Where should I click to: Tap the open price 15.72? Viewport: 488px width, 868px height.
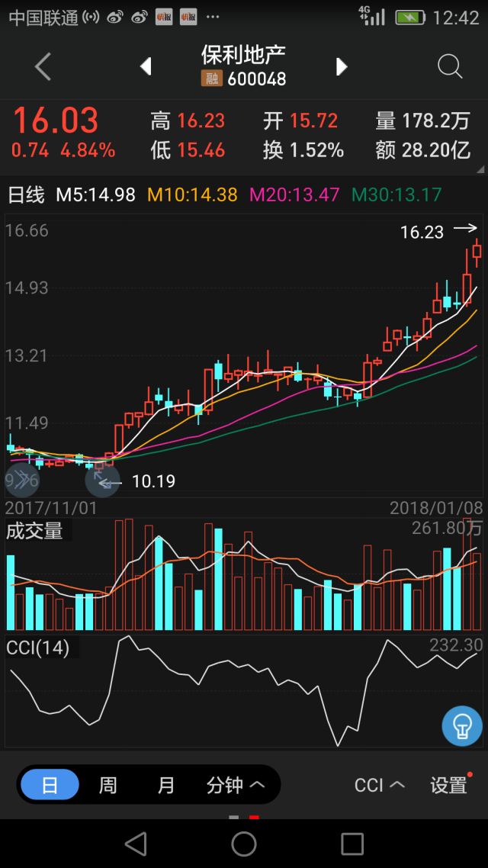(313, 120)
